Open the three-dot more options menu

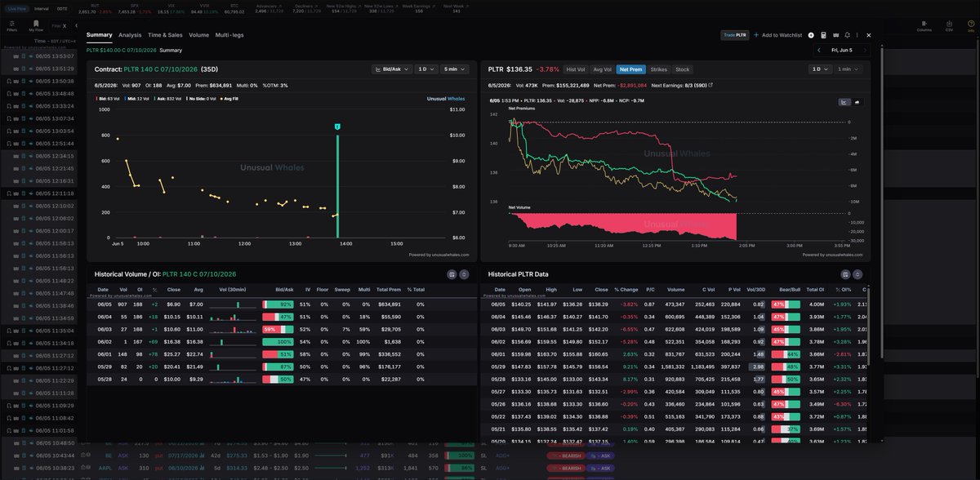pyautogui.click(x=857, y=35)
